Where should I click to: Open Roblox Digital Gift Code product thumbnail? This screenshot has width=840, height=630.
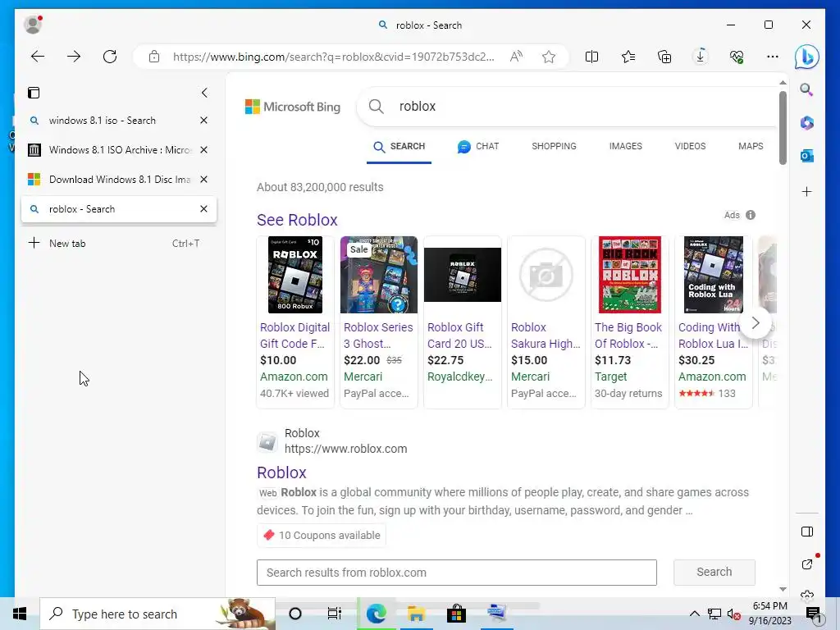295,275
